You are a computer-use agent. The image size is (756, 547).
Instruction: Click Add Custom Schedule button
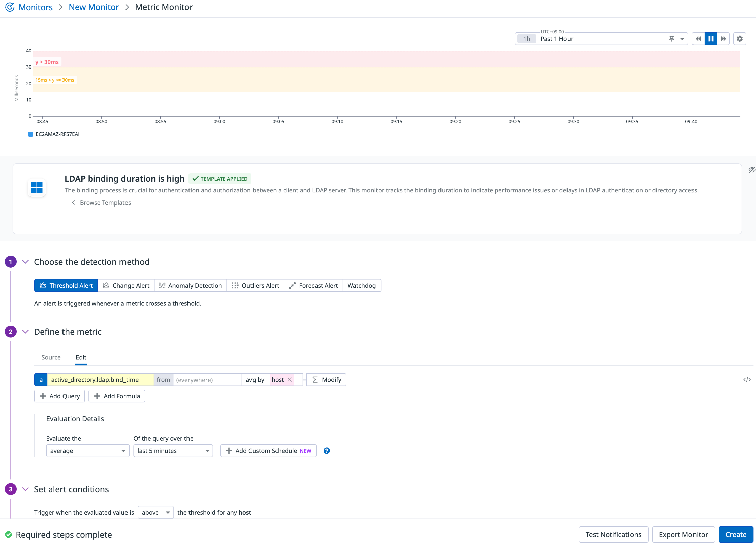click(x=268, y=451)
